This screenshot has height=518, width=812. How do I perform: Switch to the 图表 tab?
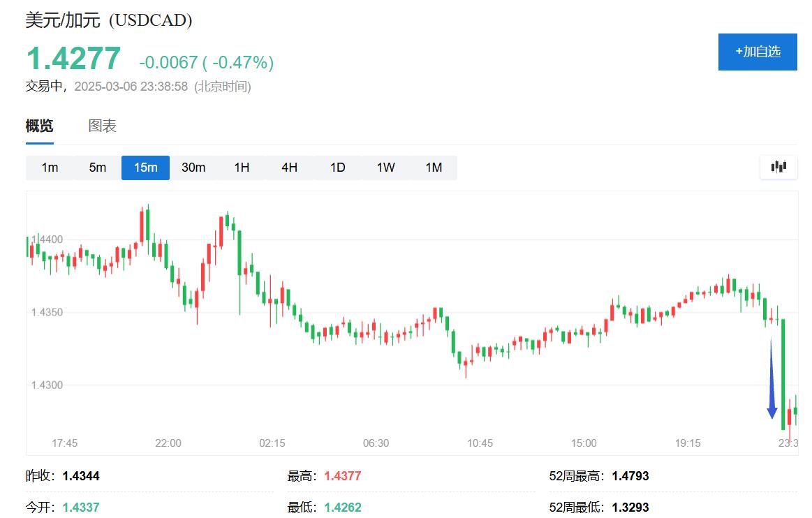point(102,126)
